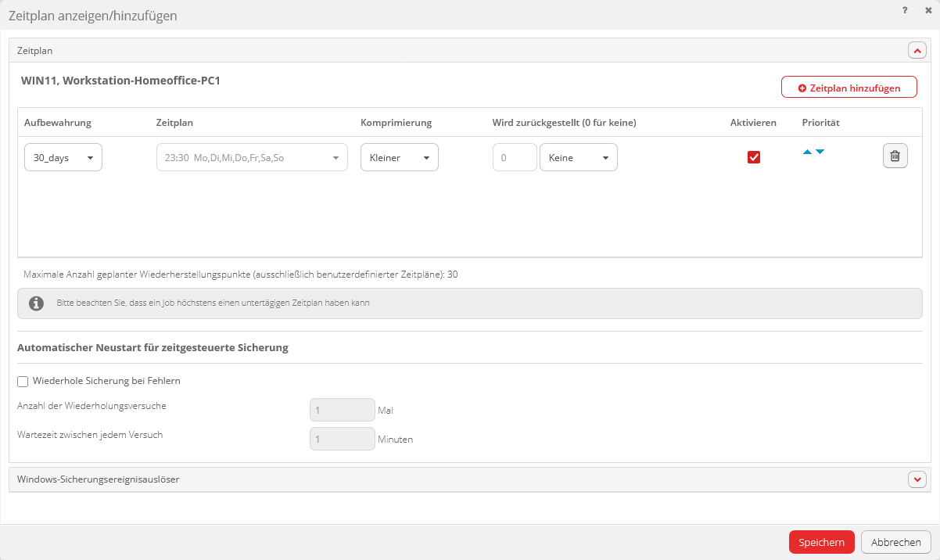Open the Komprimierung Kleiner dropdown
940x560 pixels.
pyautogui.click(x=399, y=157)
